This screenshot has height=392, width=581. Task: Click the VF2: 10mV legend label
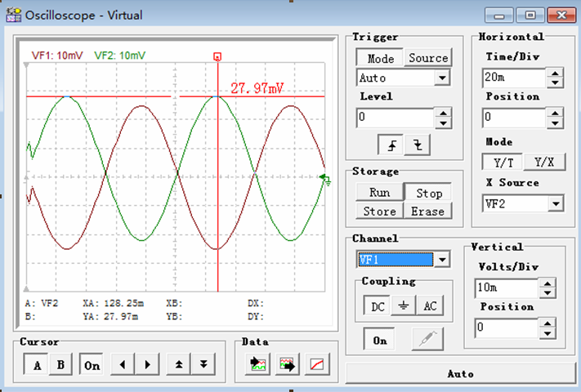pos(120,56)
